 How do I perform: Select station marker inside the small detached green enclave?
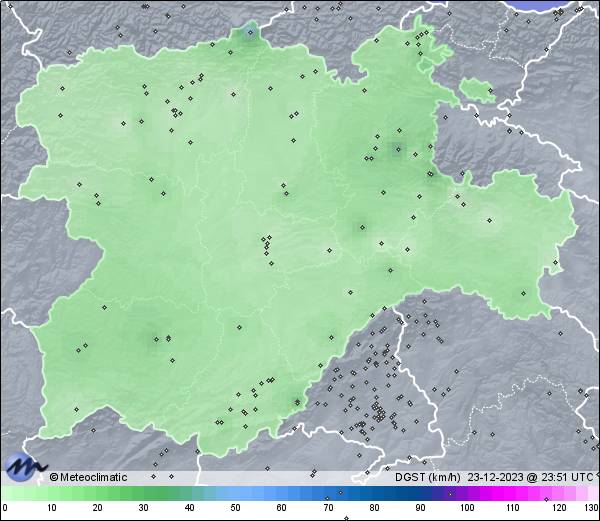[x=490, y=91]
